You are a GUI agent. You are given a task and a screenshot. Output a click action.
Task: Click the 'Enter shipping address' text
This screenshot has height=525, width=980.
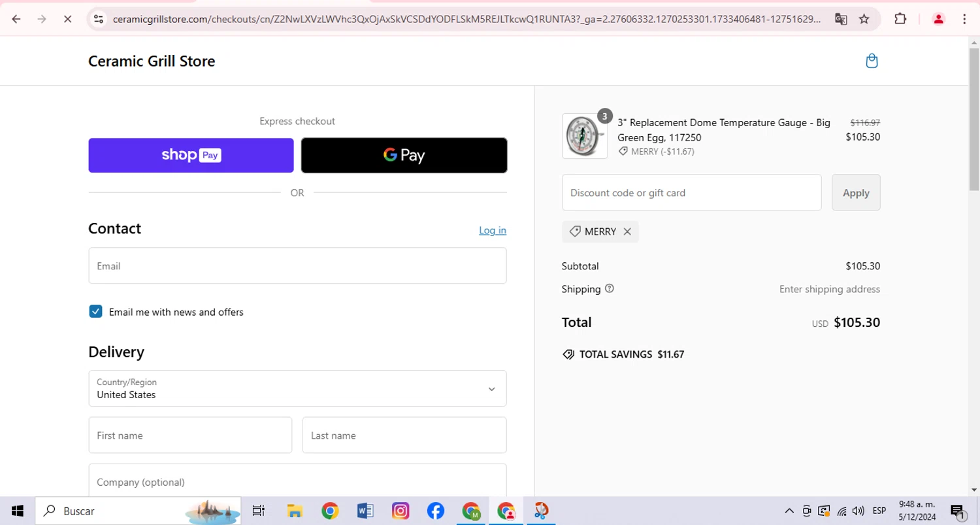[x=830, y=289]
